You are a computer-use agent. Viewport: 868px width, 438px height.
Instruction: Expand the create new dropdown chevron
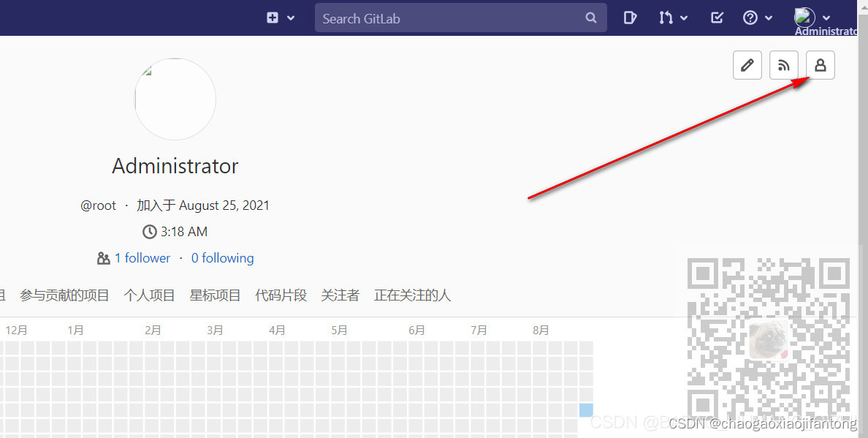coord(289,17)
